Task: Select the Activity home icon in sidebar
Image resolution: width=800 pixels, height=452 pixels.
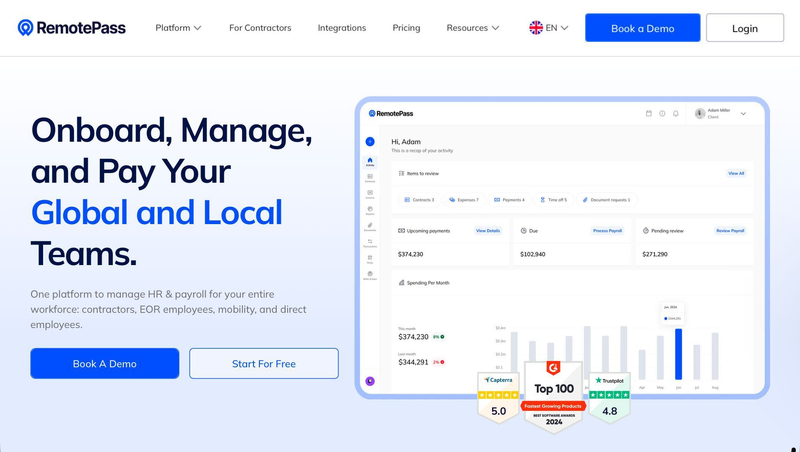Action: pos(370,161)
